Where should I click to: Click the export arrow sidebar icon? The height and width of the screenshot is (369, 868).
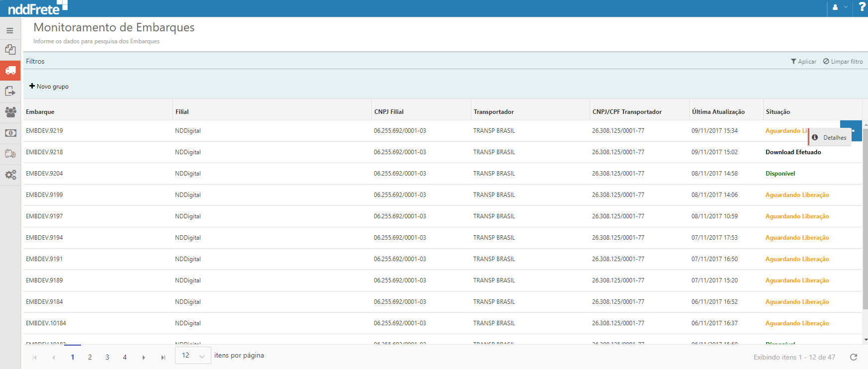10,91
